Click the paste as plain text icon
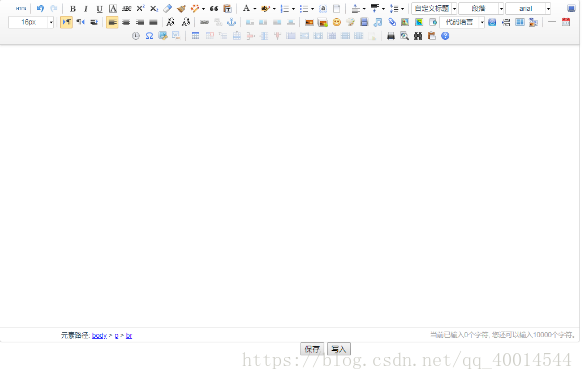This screenshot has width=583, height=380. [x=227, y=9]
